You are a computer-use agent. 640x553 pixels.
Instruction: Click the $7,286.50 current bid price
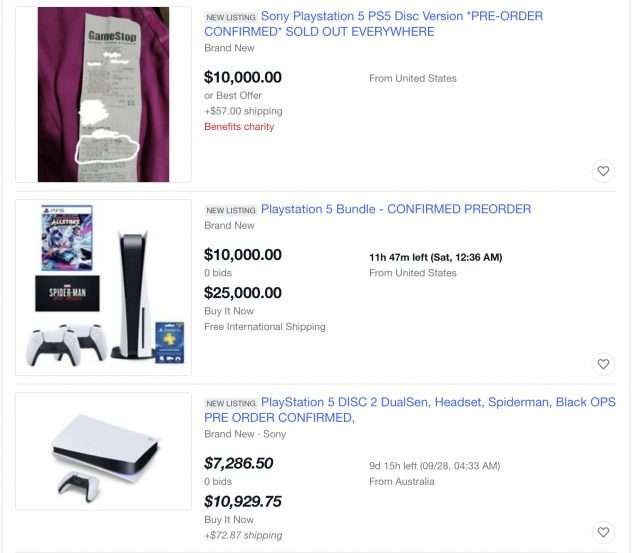click(239, 463)
